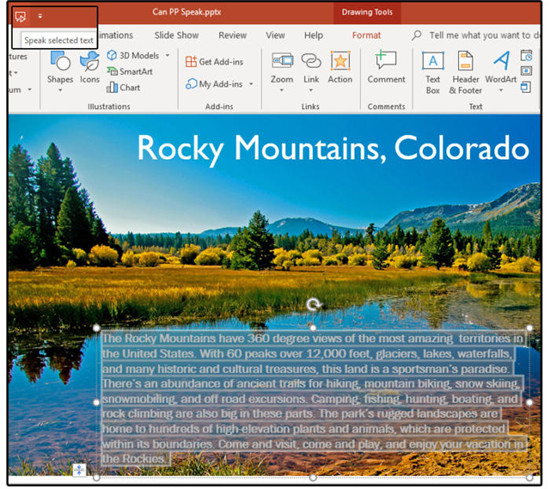Click the Speak selected text icon

point(20,16)
